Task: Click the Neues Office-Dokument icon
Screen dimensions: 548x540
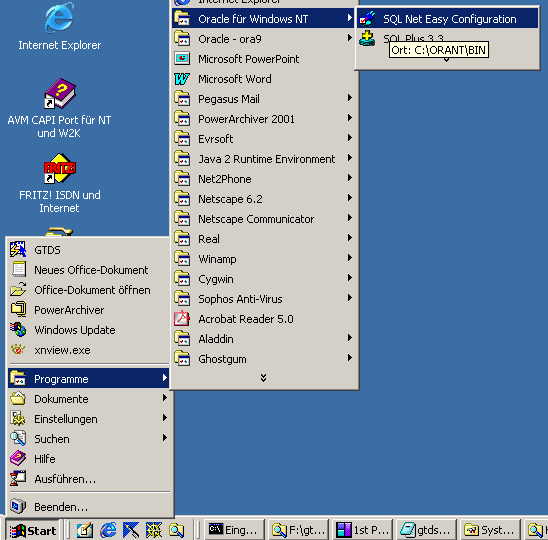Action: [19, 269]
